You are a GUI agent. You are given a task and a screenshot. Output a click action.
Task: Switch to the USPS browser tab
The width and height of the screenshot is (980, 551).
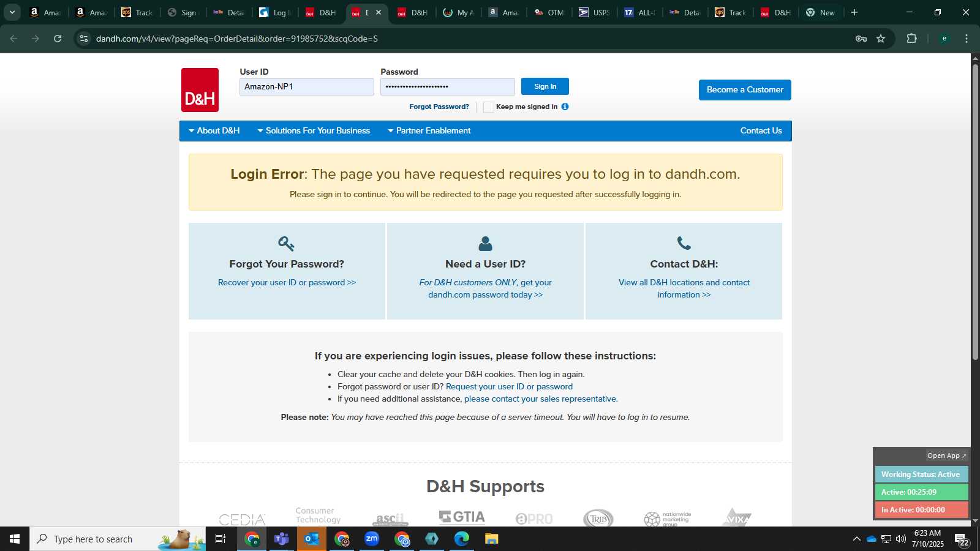[x=594, y=12]
